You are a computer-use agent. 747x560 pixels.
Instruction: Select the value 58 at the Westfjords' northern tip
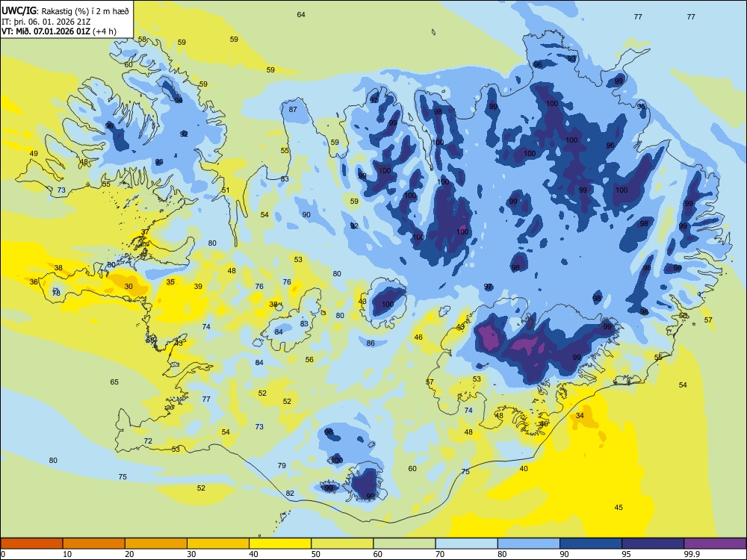pos(142,40)
